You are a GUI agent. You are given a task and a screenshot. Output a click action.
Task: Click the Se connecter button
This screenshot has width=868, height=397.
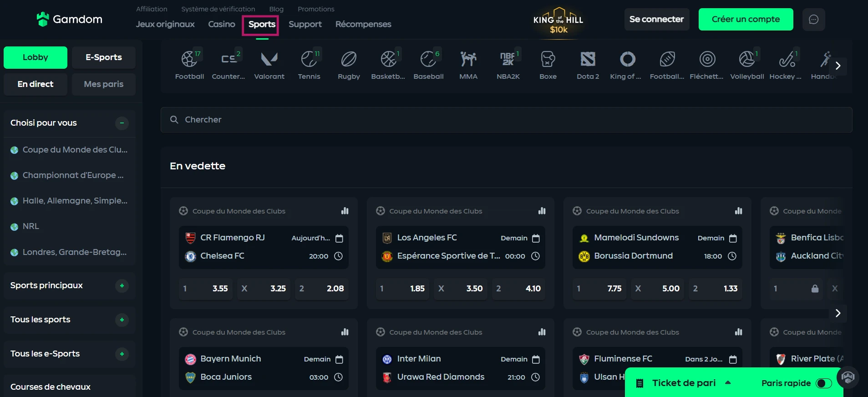[657, 20]
